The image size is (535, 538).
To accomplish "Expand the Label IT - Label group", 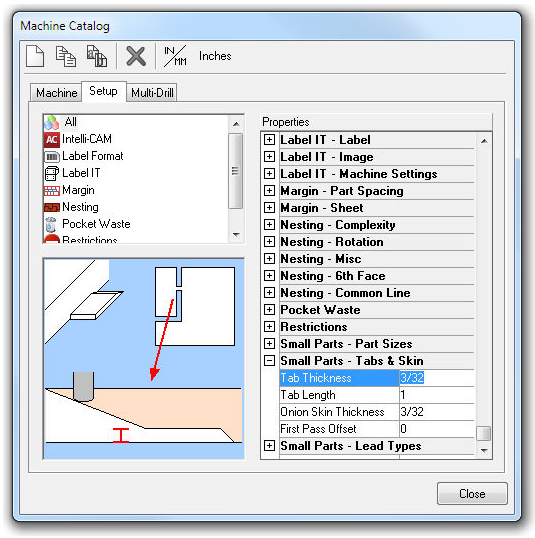I will tap(269, 140).
